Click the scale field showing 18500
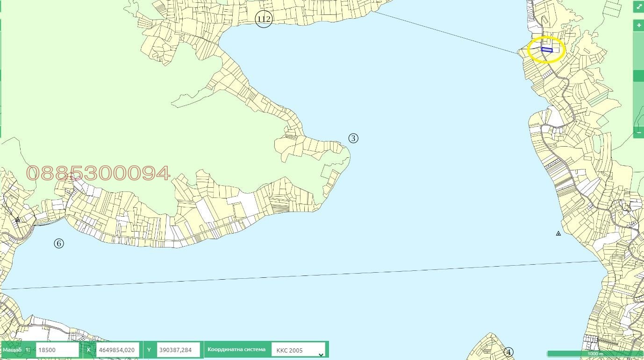The image size is (644, 360). (57, 350)
